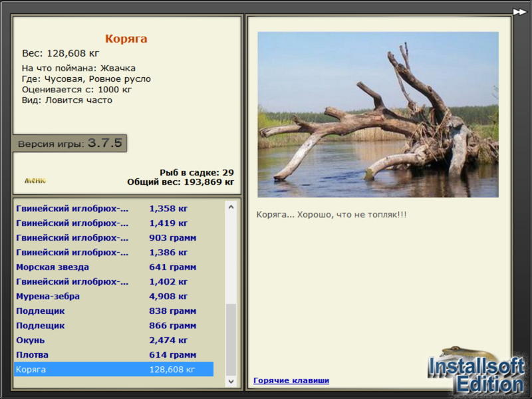This screenshot has height=399, width=532.
Task: Click the fish list scrollbar thumb
Action: (231, 340)
